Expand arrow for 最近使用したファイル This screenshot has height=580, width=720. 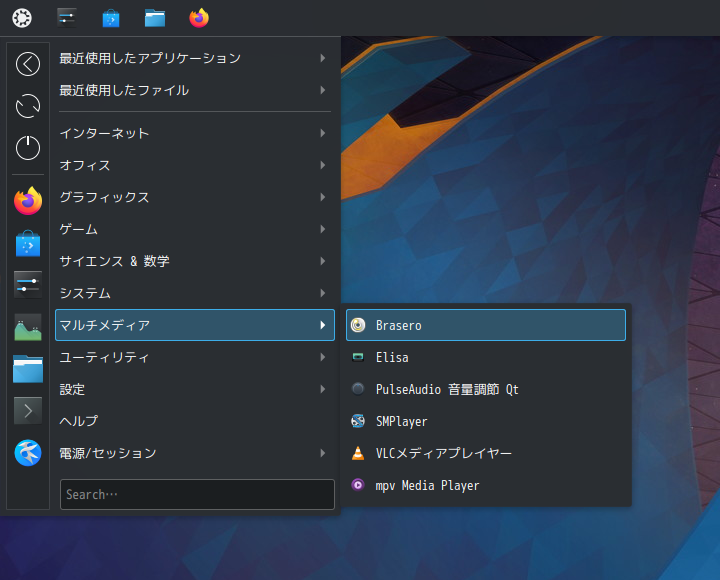tap(323, 90)
